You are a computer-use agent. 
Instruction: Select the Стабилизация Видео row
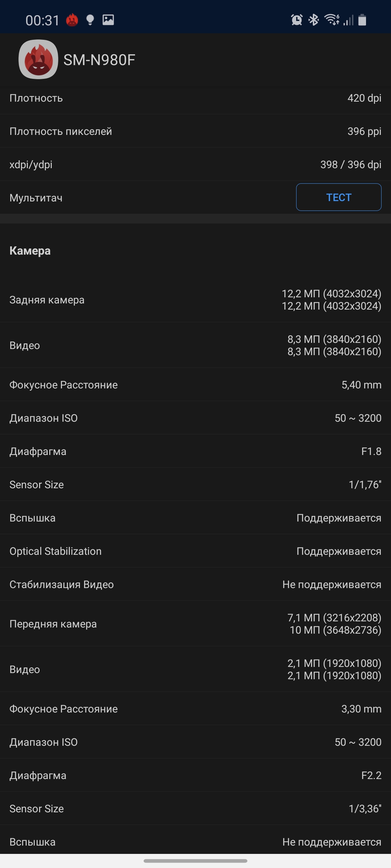pos(195,584)
